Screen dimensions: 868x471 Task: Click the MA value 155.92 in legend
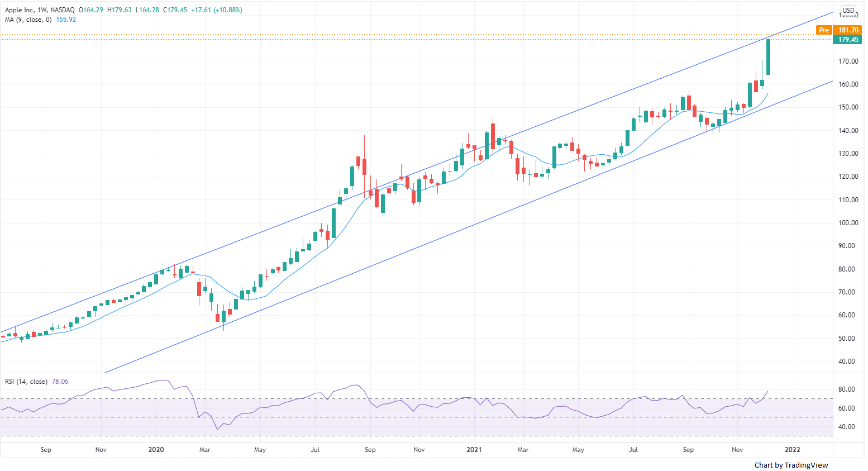[66, 20]
